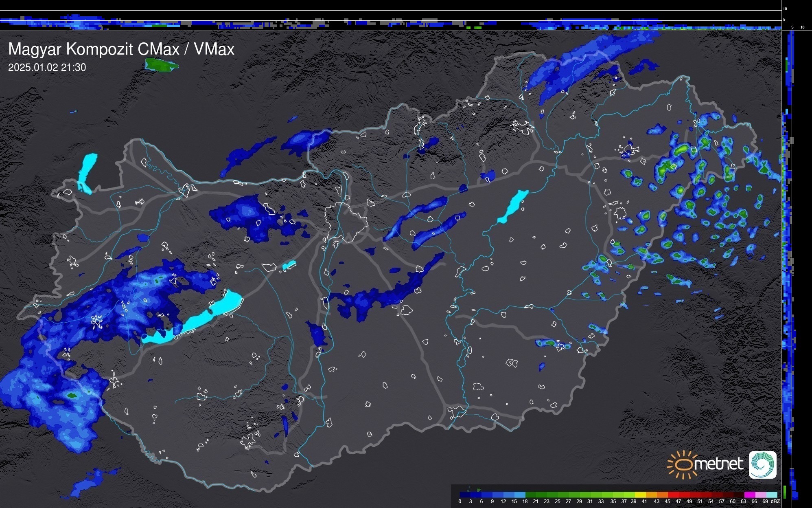Pick the bright red 45 dBZ swatch
This screenshot has height=508, width=812.
point(672,495)
